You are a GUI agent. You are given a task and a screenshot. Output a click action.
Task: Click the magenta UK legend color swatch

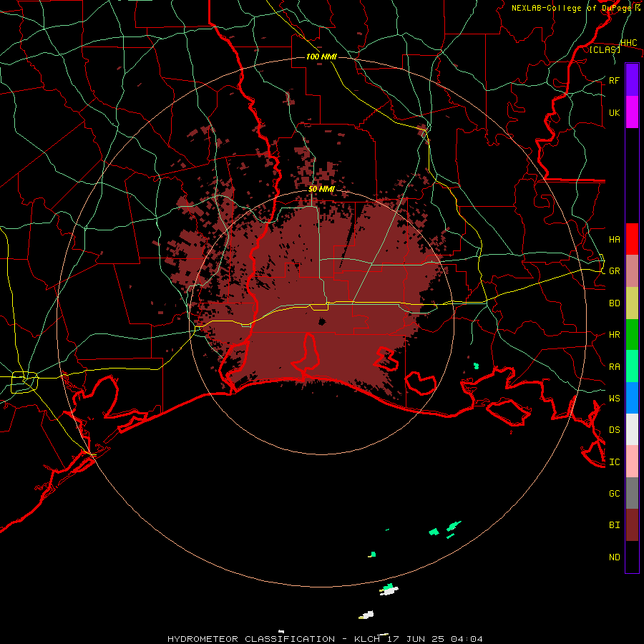(632, 112)
